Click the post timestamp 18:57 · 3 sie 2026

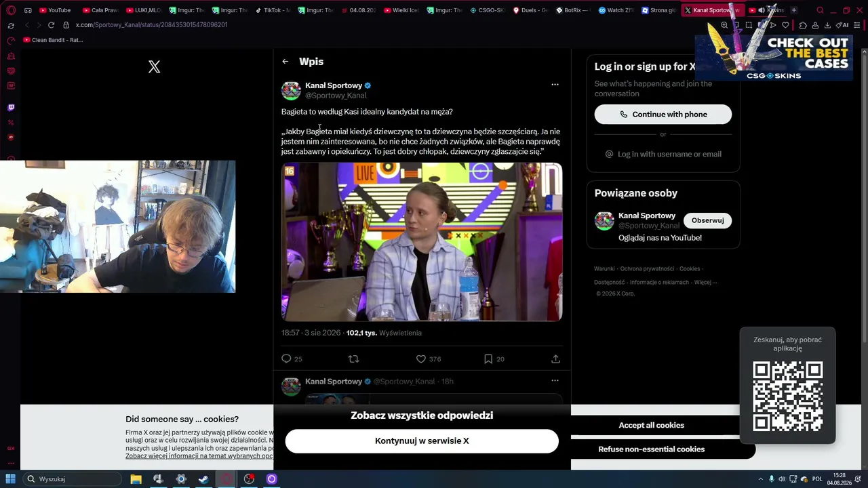click(x=311, y=333)
